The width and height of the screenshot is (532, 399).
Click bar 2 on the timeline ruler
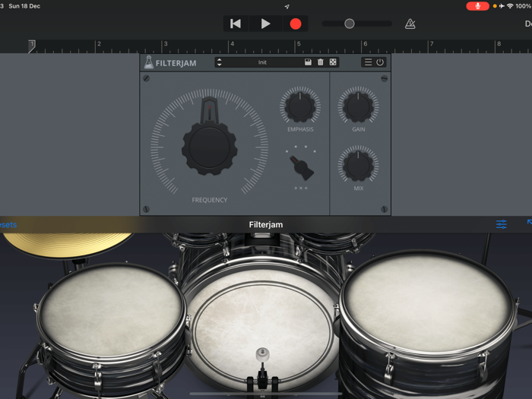tap(99, 44)
